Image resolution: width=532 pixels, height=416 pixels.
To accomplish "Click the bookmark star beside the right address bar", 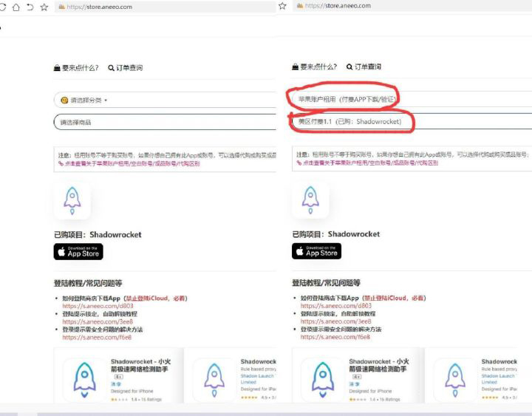I will [x=283, y=6].
